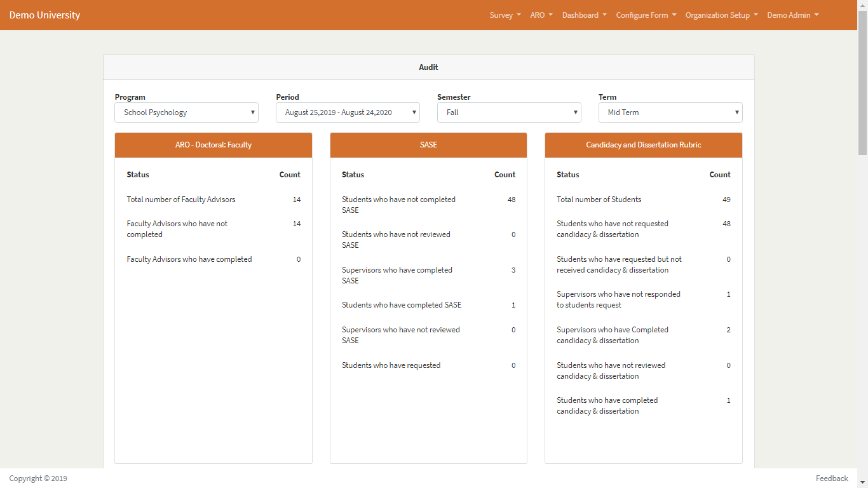Expand the Program selector caret

pos(252,112)
